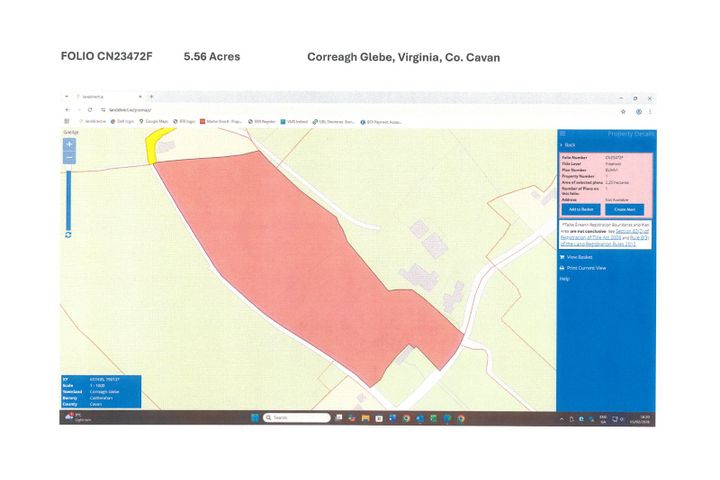Bookmark this page with the star icon
Viewport: 720px width, 480px height.
623,110
